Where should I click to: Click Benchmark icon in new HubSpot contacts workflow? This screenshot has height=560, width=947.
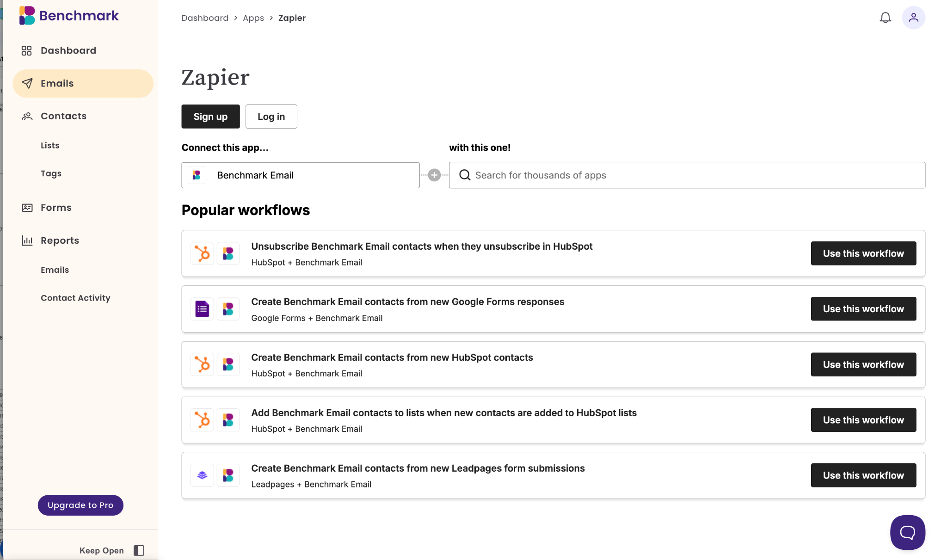(228, 364)
